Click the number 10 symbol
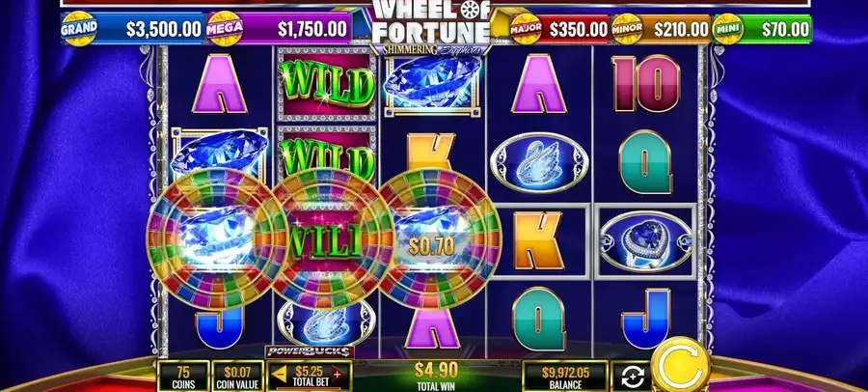This screenshot has width=868, height=392. pyautogui.click(x=645, y=83)
